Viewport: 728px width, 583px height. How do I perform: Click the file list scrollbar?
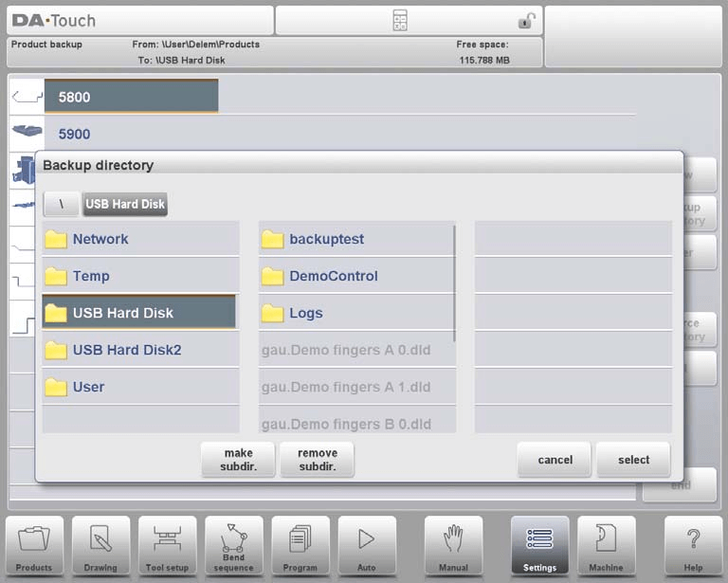tap(455, 284)
